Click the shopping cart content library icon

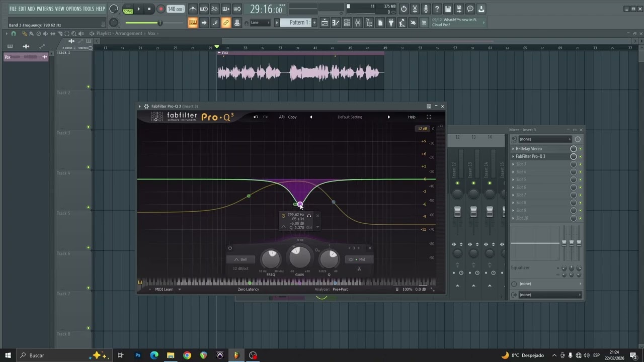(424, 23)
